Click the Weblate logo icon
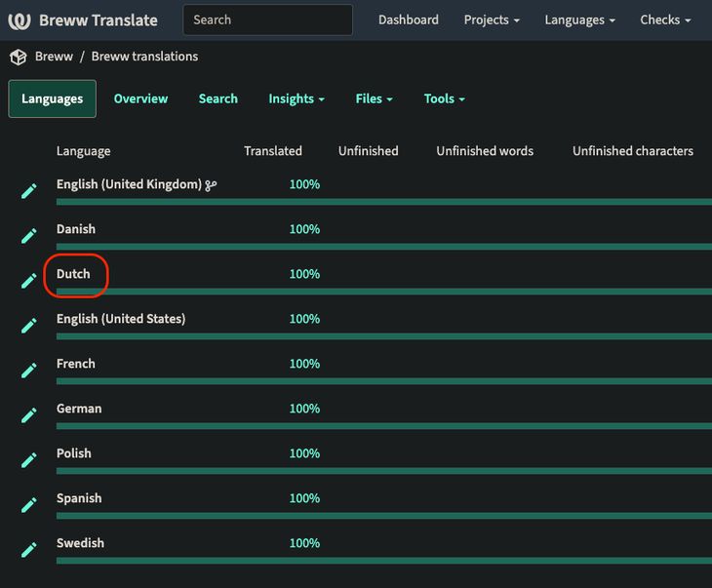The height and width of the screenshot is (588, 712). 20,20
